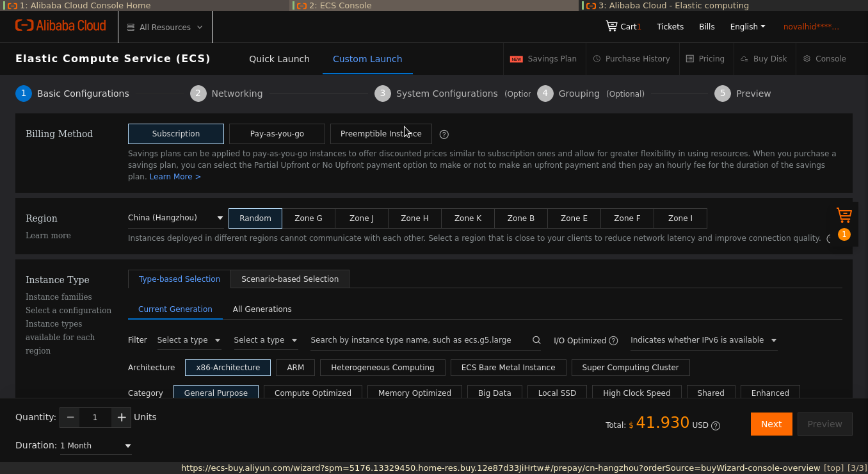Switch to Quick Launch tab

[x=279, y=59]
